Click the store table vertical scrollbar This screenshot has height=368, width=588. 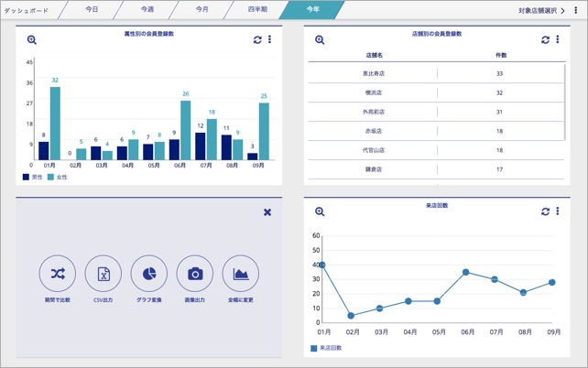point(565,102)
